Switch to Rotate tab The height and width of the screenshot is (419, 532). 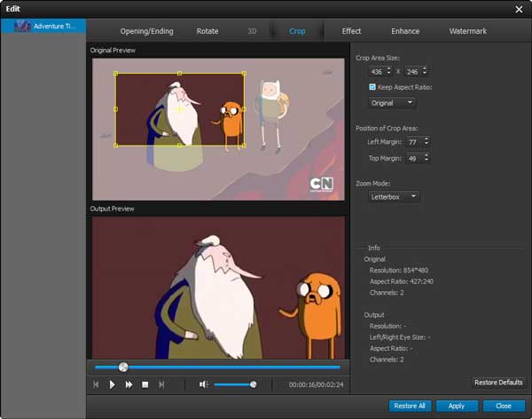[x=207, y=31]
